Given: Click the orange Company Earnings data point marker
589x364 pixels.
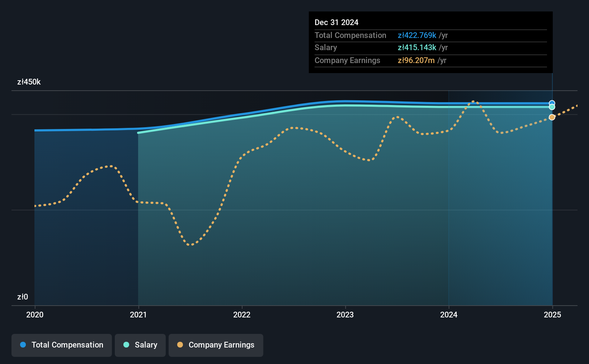Looking at the screenshot, I should [552, 117].
